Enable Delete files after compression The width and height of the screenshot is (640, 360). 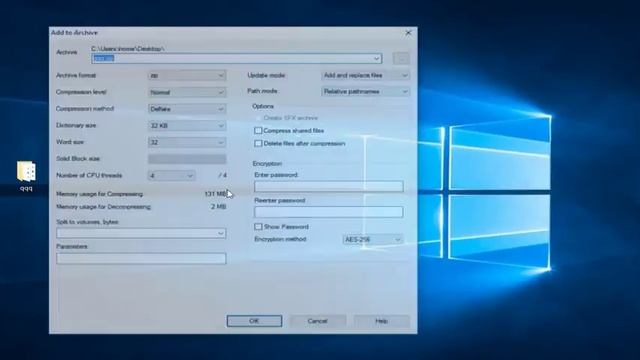pos(258,144)
